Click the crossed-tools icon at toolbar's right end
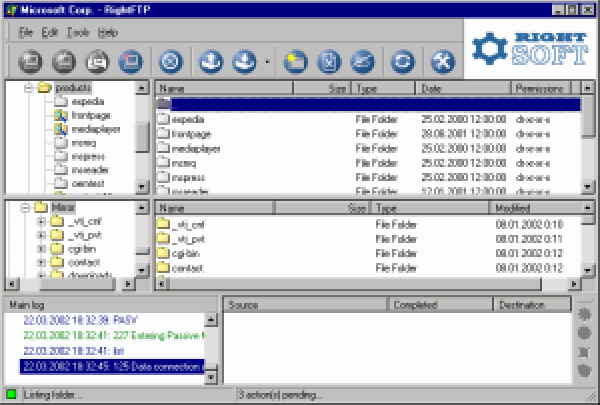 (441, 62)
